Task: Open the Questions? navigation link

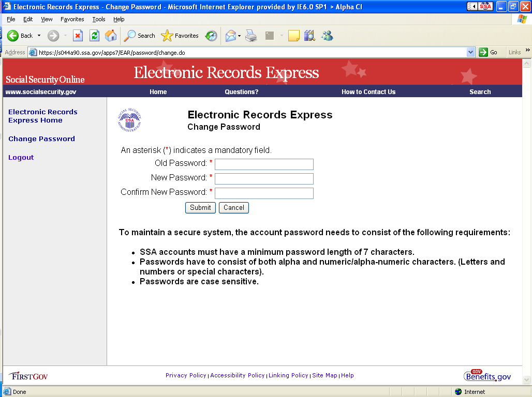Action: click(242, 92)
